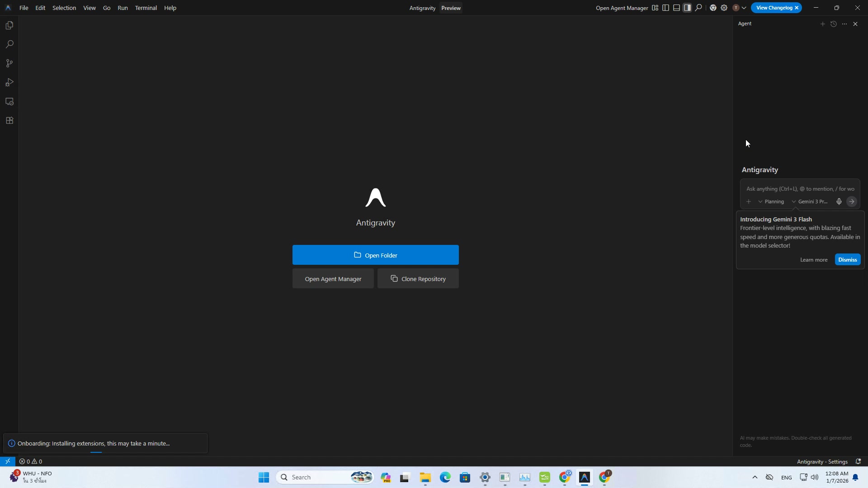
Task: Toggle the Agent secondary side panel
Action: pyautogui.click(x=687, y=8)
